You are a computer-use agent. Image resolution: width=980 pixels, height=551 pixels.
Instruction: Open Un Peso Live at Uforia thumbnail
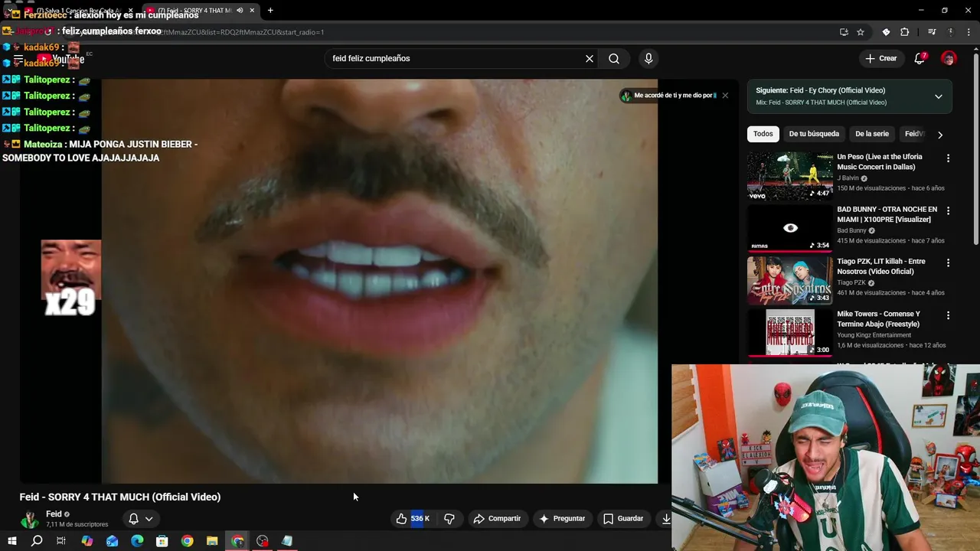(789, 175)
